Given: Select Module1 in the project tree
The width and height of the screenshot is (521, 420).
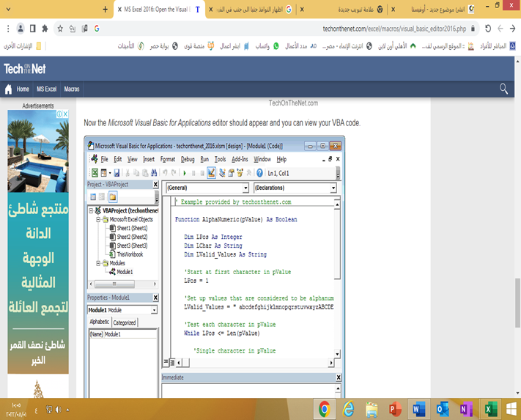Looking at the screenshot, I should click(125, 272).
